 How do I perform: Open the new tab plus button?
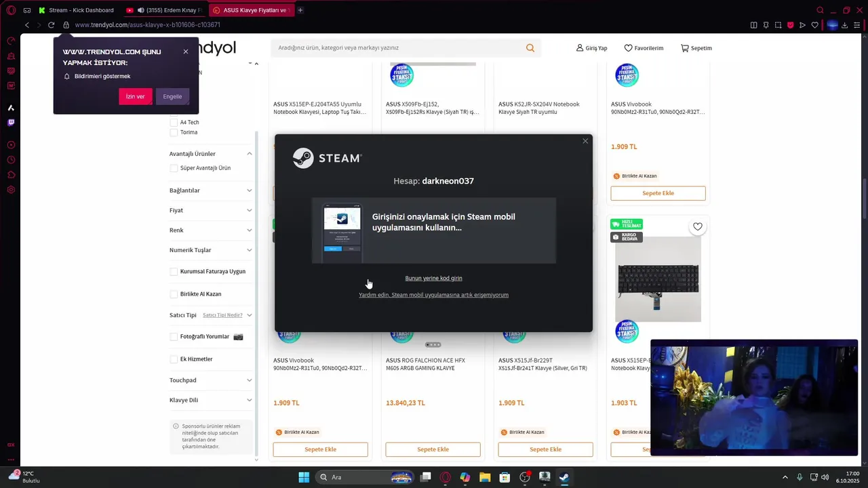(300, 10)
